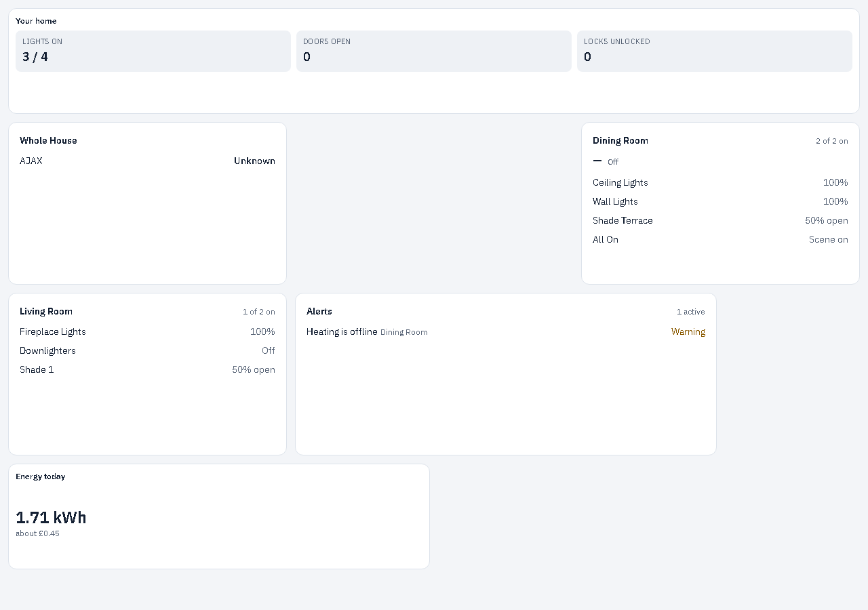Click the 1 of 2 on count
Image resolution: width=868 pixels, height=610 pixels.
[259, 312]
